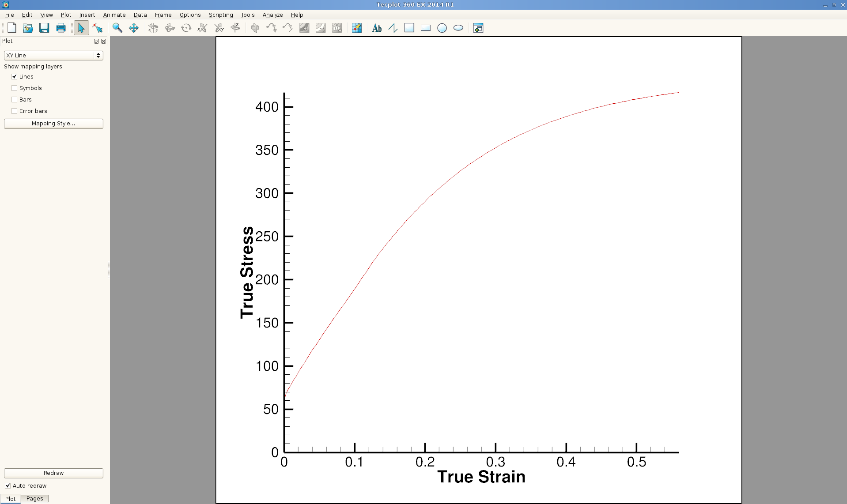847x504 pixels.
Task: Disable the Auto redraw checkbox
Action: click(8, 485)
